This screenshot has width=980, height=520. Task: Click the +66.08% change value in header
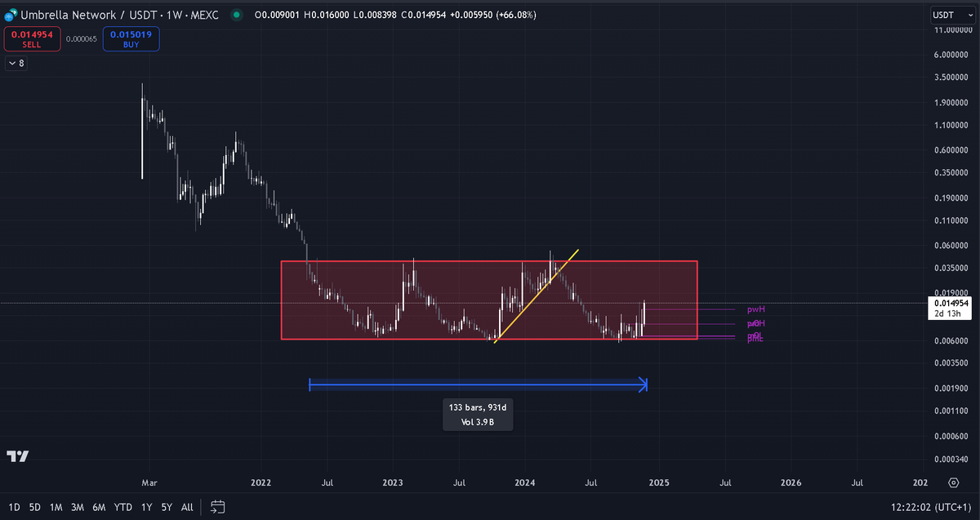(x=514, y=15)
